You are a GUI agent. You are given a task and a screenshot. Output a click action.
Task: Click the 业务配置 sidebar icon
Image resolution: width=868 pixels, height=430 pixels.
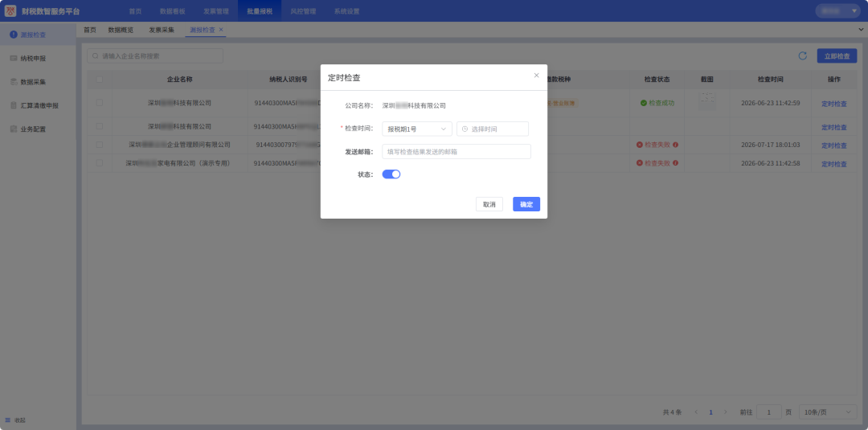pos(14,129)
